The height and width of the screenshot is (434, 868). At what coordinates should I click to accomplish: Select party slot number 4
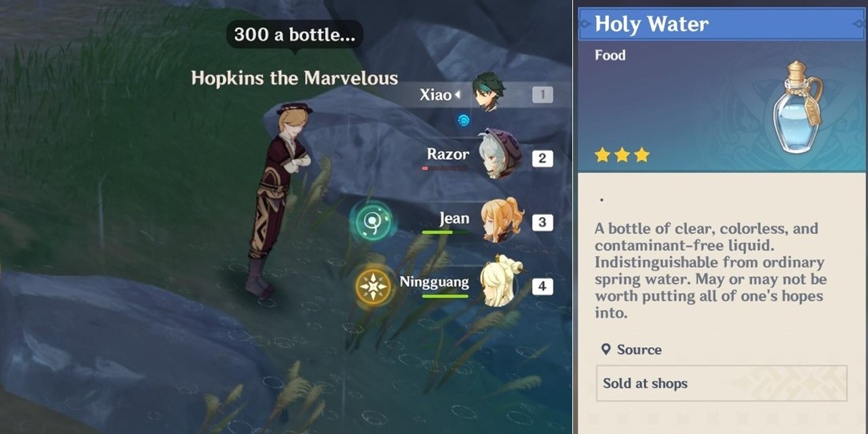[x=542, y=286]
